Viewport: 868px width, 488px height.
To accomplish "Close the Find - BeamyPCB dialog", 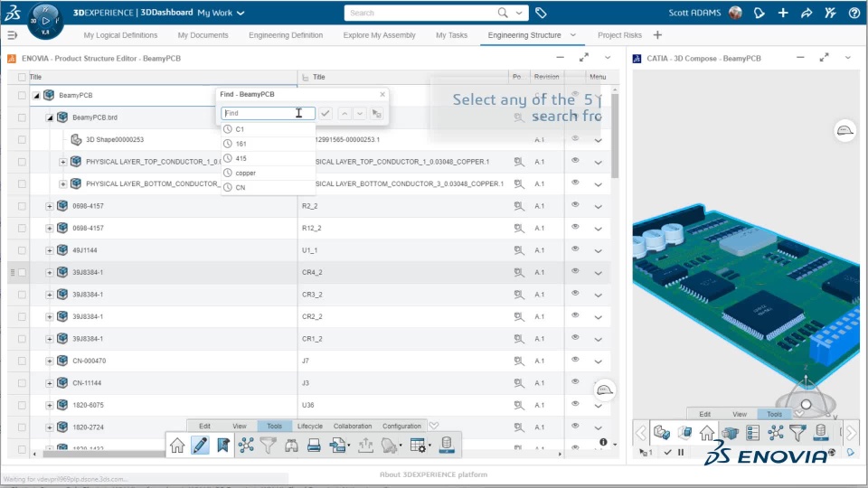I will click(382, 94).
